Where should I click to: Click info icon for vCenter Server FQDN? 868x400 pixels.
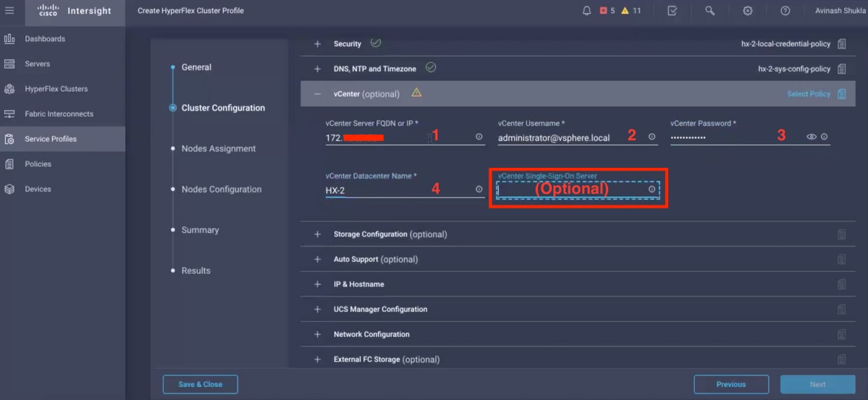point(479,137)
